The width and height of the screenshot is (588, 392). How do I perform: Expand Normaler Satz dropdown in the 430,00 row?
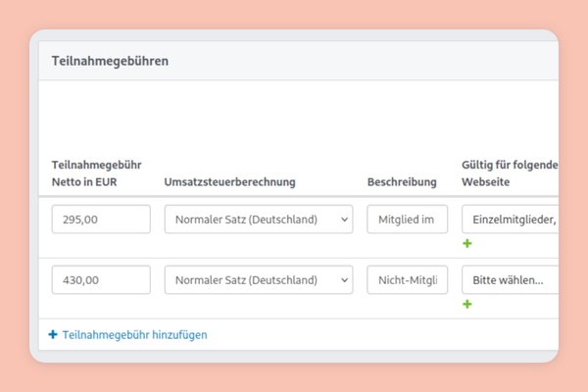tap(257, 280)
